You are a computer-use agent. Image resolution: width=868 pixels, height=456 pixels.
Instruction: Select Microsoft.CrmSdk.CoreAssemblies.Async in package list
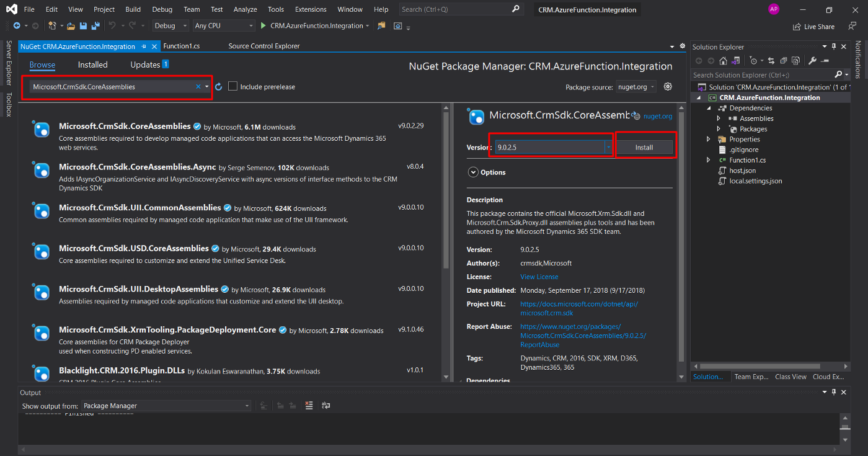pyautogui.click(x=137, y=167)
